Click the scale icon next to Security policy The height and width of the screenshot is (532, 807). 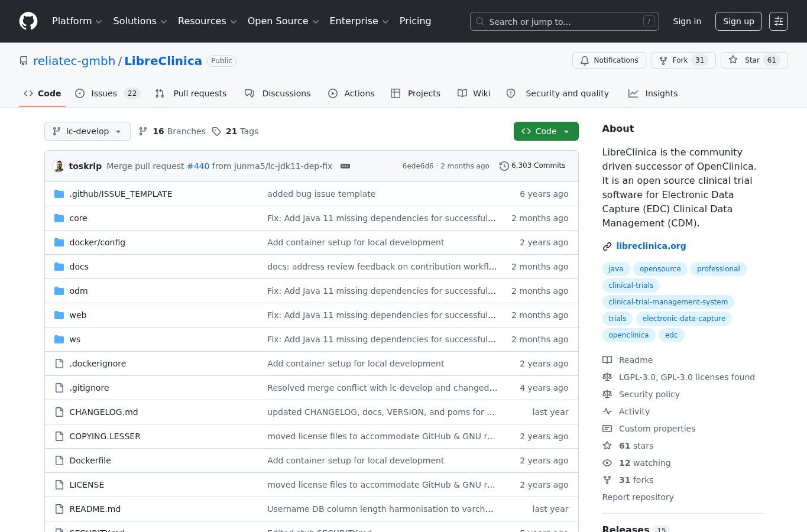pos(607,394)
